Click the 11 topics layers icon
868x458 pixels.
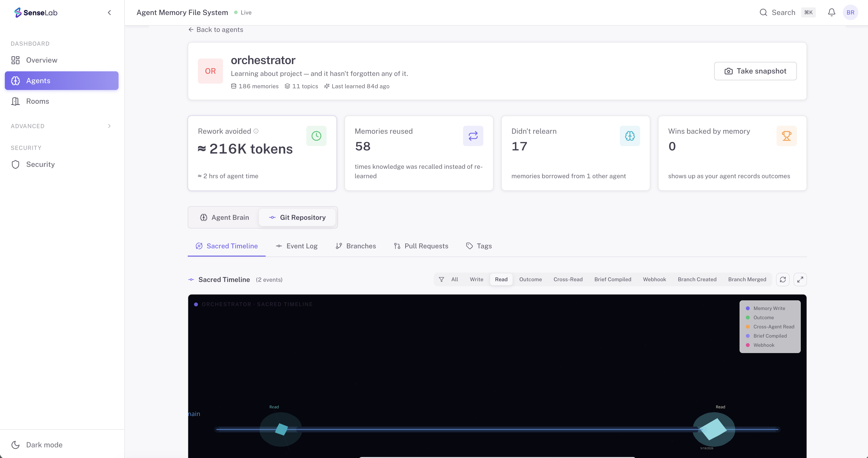click(x=287, y=86)
